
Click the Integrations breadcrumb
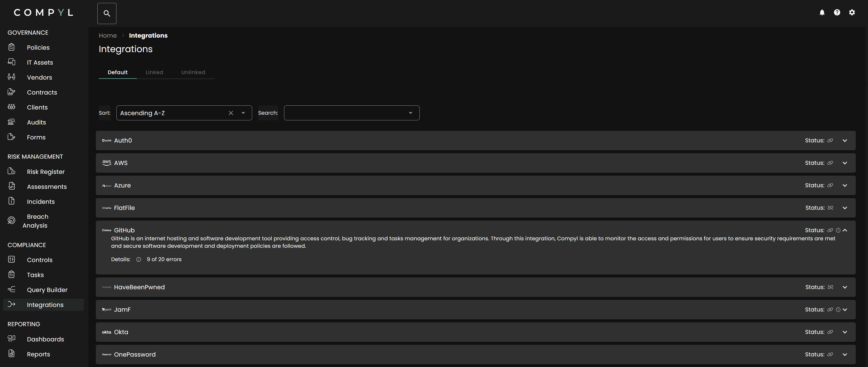(148, 35)
